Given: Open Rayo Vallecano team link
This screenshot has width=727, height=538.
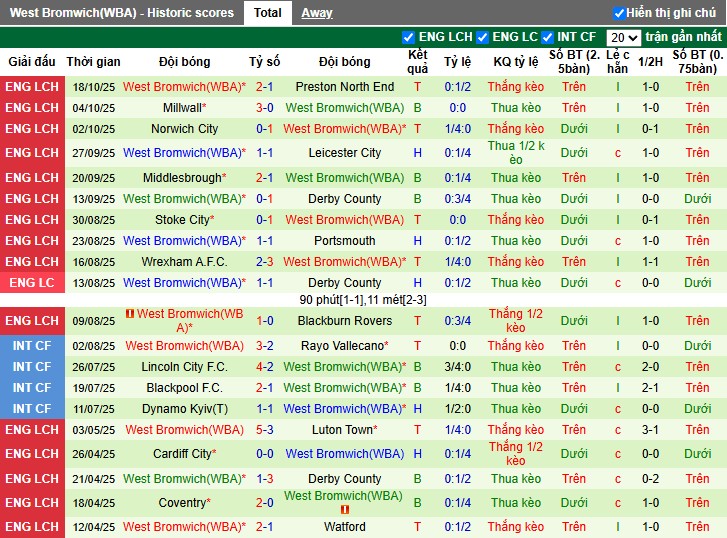Looking at the screenshot, I should (x=343, y=346).
